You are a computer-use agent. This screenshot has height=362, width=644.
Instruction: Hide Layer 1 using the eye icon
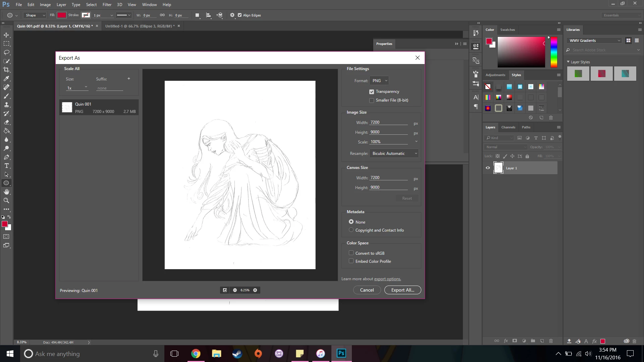[488, 168]
